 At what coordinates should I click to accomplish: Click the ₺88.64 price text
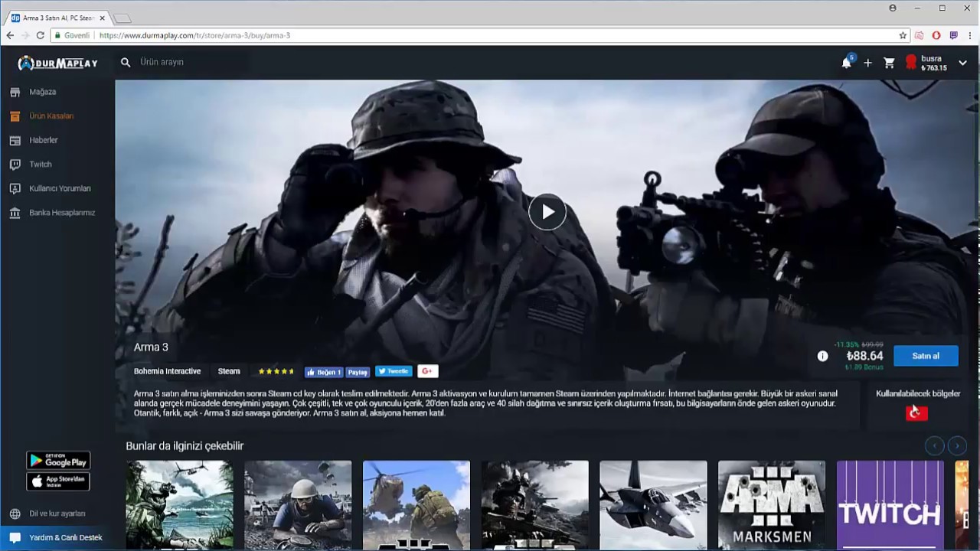864,356
